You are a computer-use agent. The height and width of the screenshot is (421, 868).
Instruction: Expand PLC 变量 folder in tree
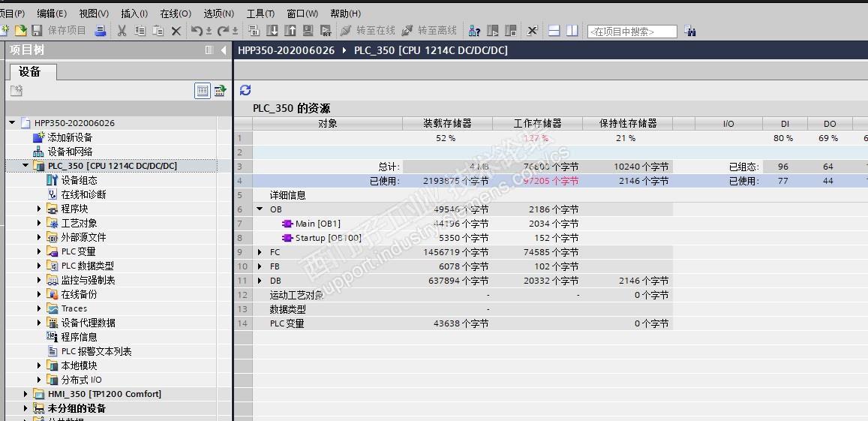39,251
